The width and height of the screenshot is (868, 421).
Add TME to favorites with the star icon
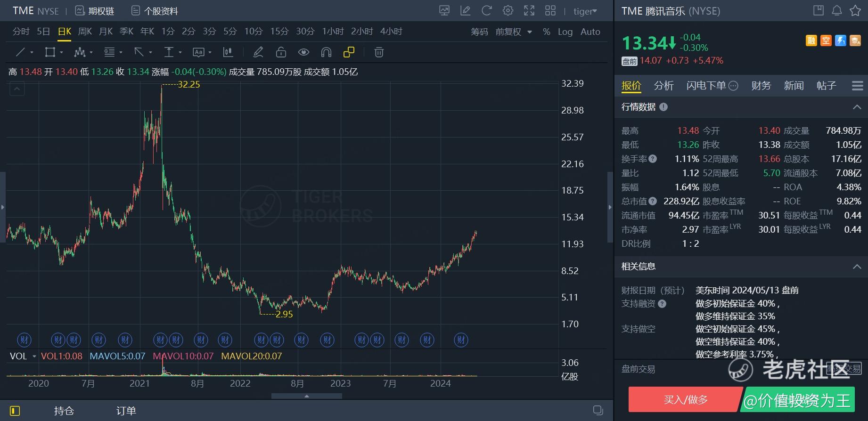tap(855, 10)
